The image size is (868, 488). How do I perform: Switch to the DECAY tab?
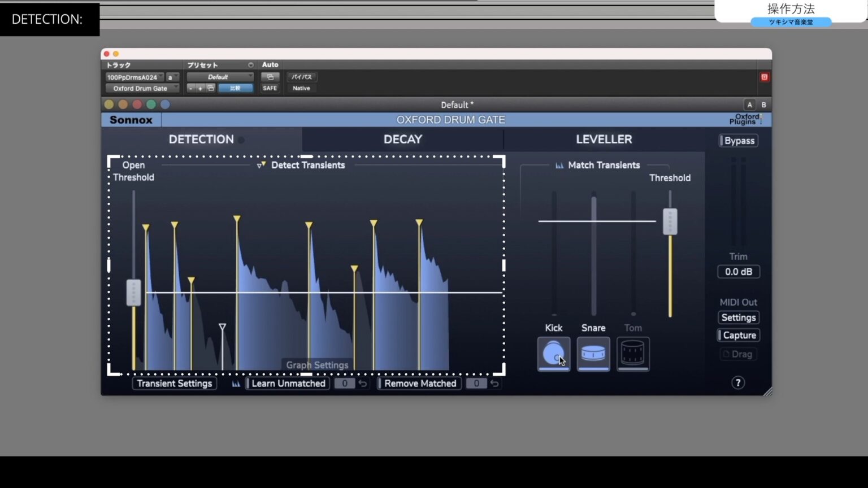(x=402, y=139)
